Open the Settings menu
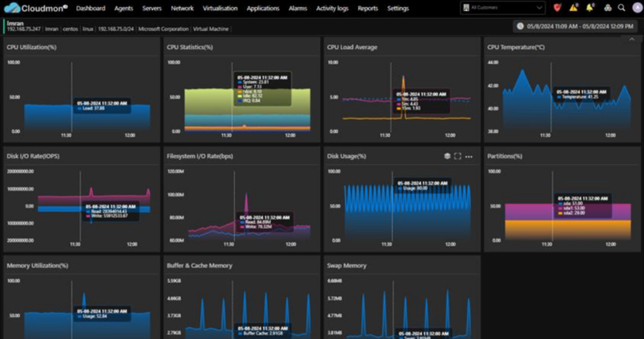This screenshot has height=339, width=644. coord(398,8)
